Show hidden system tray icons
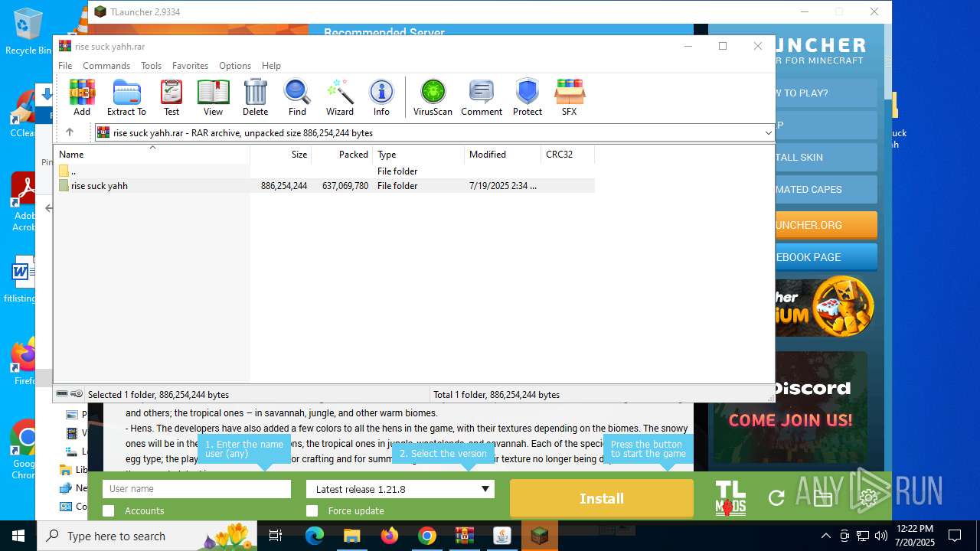Screen dimensions: 980x551 pyautogui.click(x=825, y=536)
